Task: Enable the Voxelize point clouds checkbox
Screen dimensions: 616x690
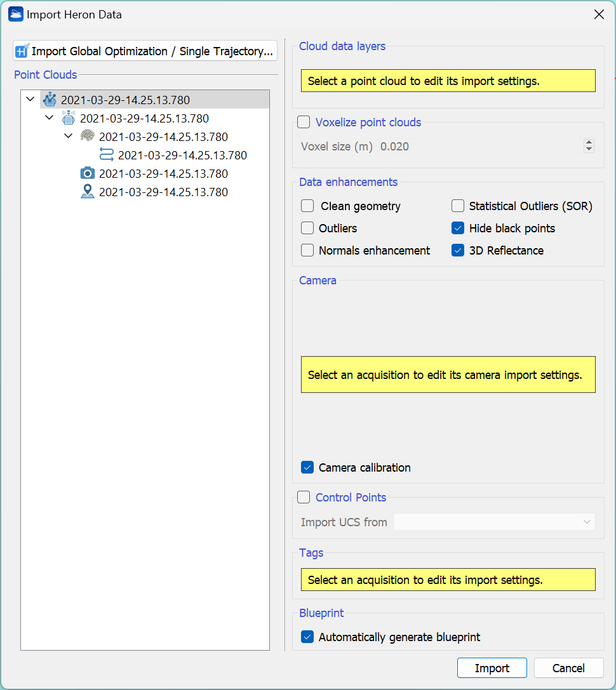Action: click(x=304, y=123)
